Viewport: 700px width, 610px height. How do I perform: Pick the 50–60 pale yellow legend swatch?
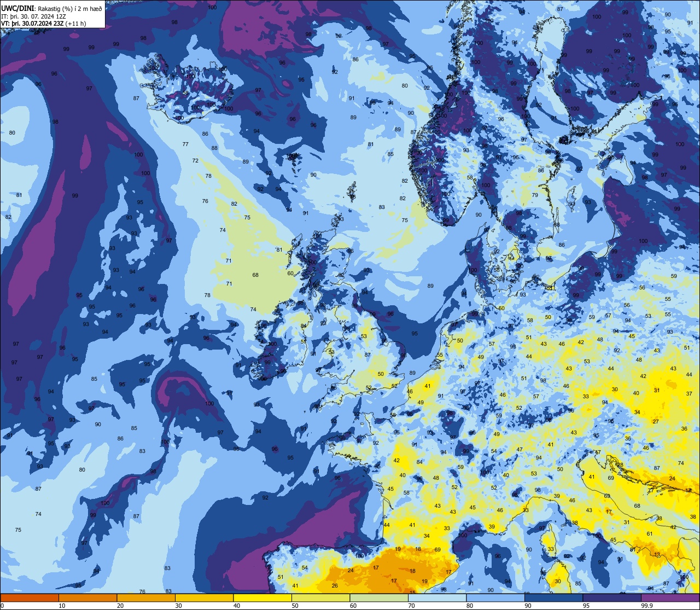click(320, 597)
